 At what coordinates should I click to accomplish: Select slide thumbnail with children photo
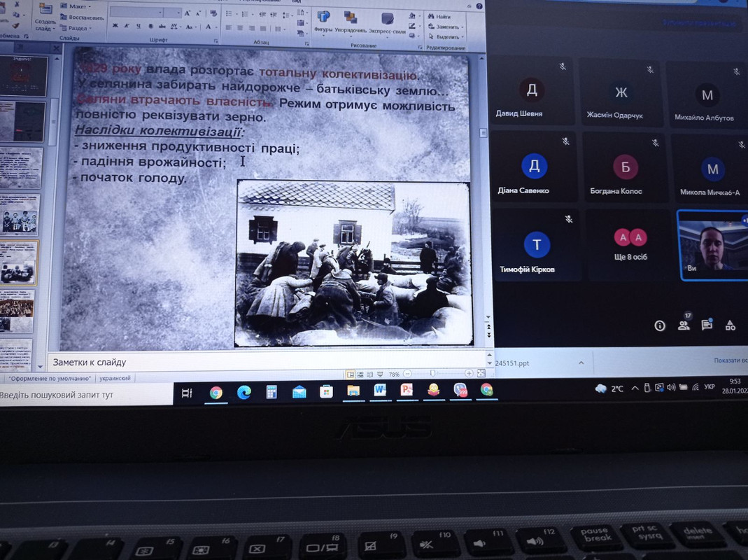[19, 215]
